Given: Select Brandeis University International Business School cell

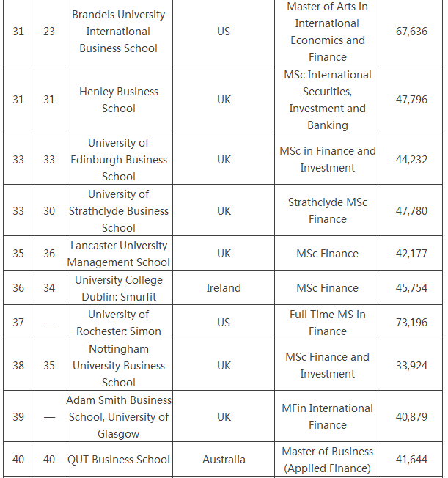Looking at the screenshot, I should click(118, 32).
